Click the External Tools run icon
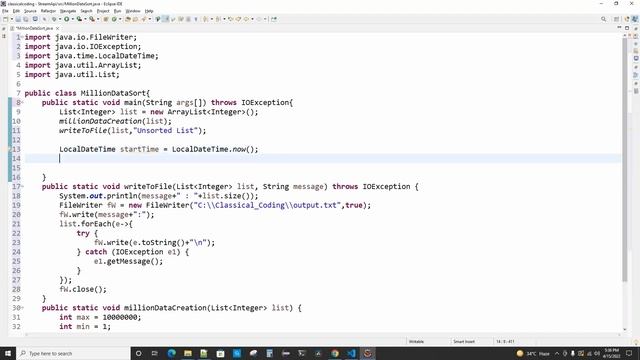This screenshot has height=360, width=640. (x=92, y=19)
